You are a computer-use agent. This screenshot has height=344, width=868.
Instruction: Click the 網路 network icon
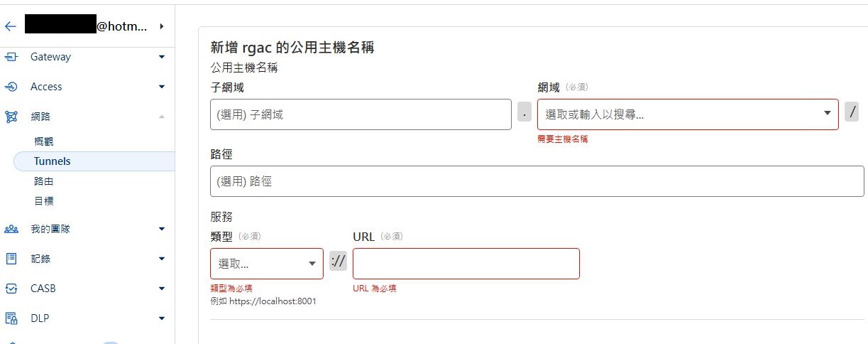click(x=11, y=117)
